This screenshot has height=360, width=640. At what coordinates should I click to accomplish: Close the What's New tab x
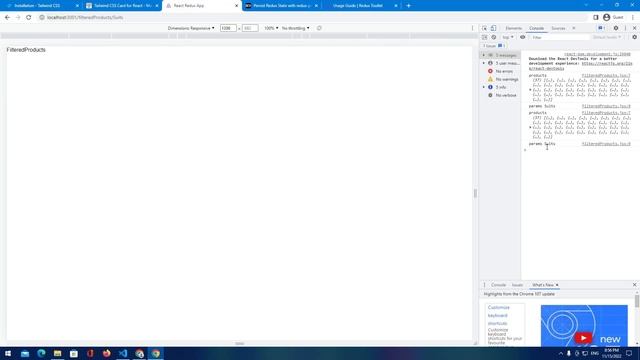(x=557, y=285)
